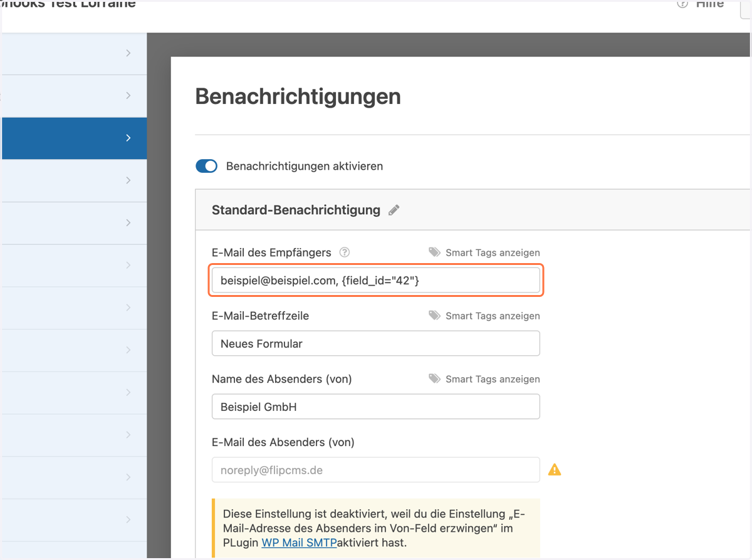752x560 pixels.
Task: Focus the recipient email field with beispiel@beispiel.com
Action: (376, 280)
